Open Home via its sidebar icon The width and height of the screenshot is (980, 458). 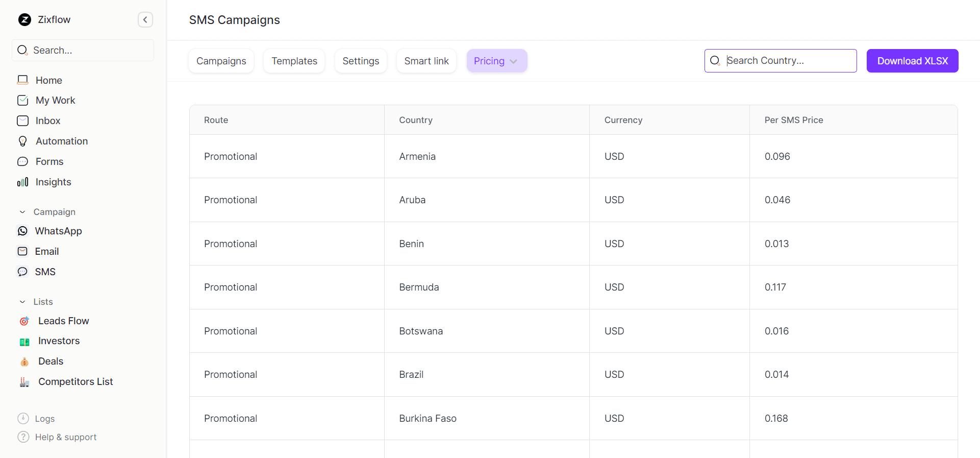(23, 80)
